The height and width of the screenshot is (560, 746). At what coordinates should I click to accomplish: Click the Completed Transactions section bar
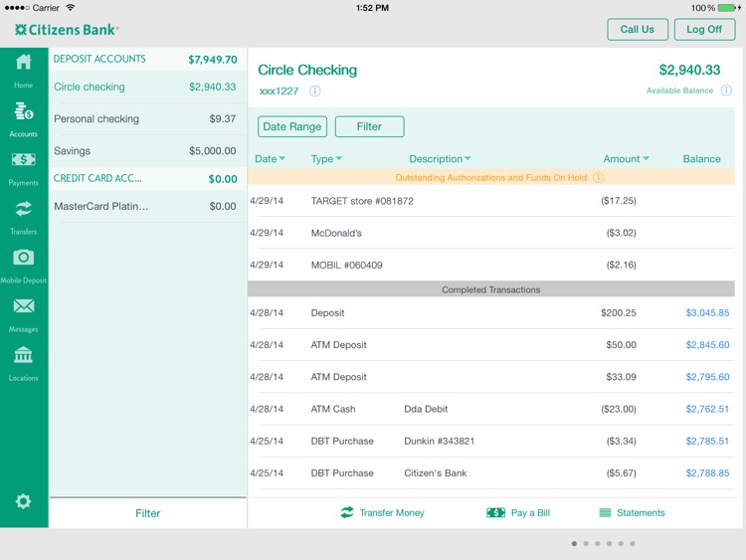click(491, 289)
